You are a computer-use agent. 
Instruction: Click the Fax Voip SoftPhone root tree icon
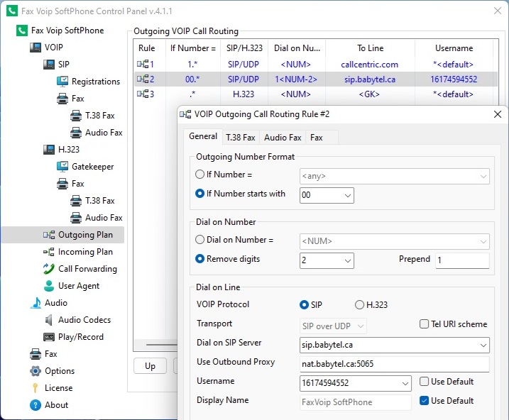22,31
